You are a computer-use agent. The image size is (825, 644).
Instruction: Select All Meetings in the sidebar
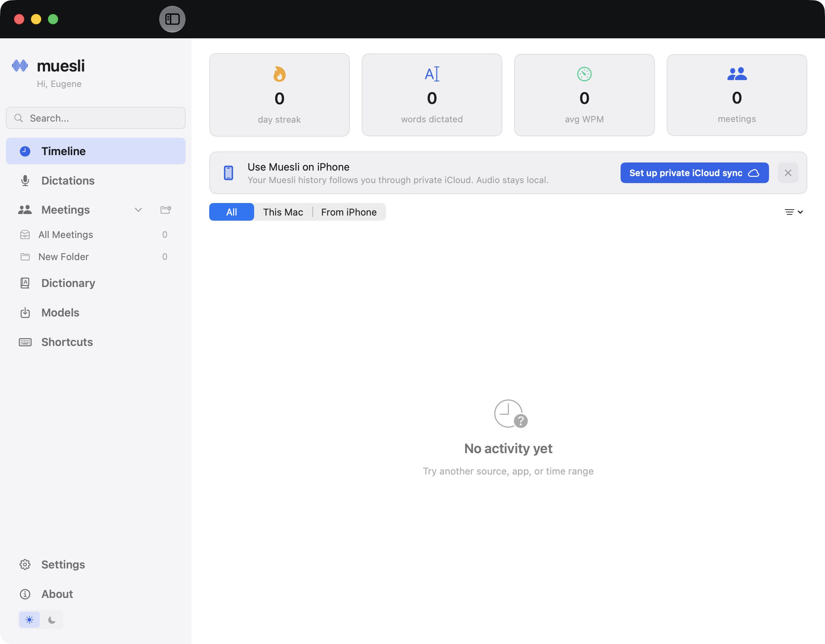95,235
